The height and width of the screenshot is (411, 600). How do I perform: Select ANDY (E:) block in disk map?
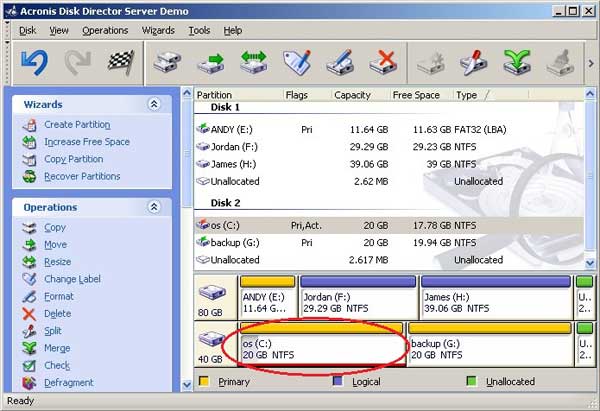pyautogui.click(x=268, y=297)
